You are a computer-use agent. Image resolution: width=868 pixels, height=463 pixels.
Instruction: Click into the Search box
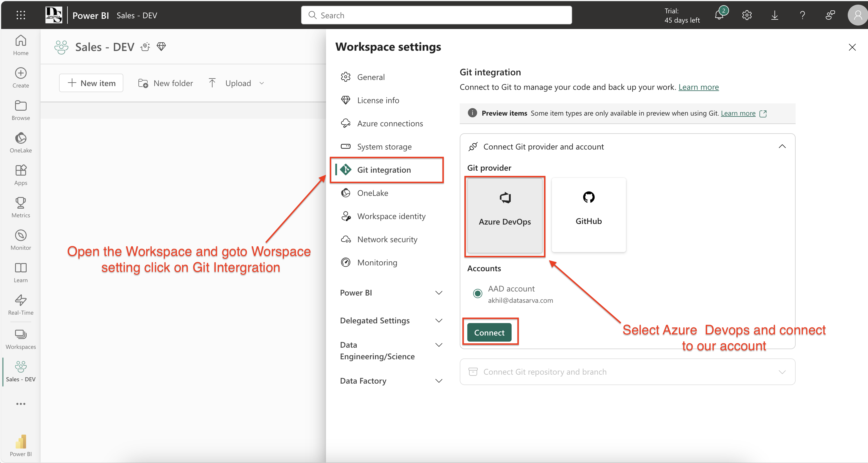point(436,15)
